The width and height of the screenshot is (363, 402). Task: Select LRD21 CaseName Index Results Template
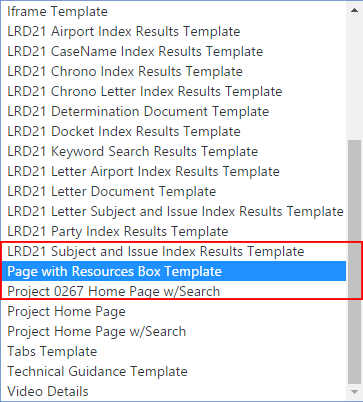pyautogui.click(x=173, y=51)
